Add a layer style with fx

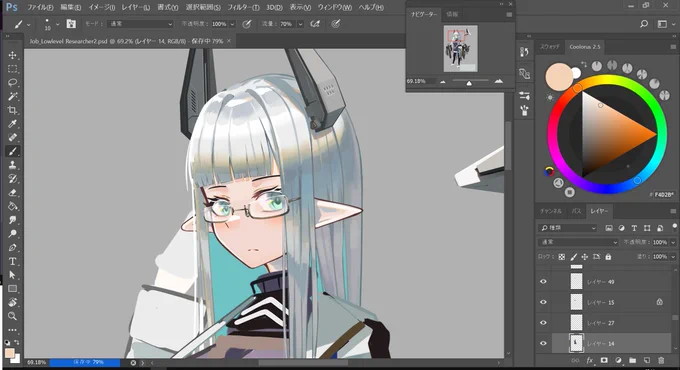pyautogui.click(x=590, y=360)
